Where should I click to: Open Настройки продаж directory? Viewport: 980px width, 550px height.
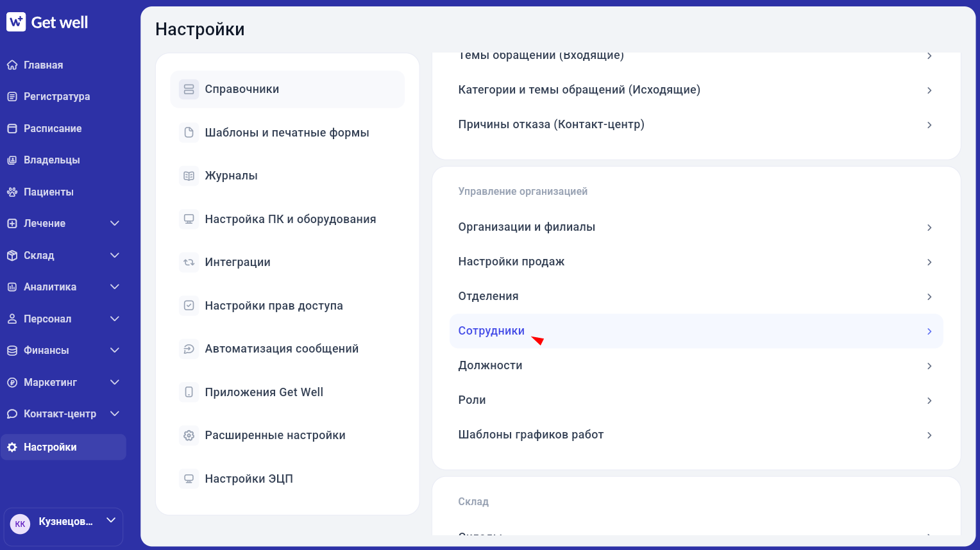coord(697,262)
